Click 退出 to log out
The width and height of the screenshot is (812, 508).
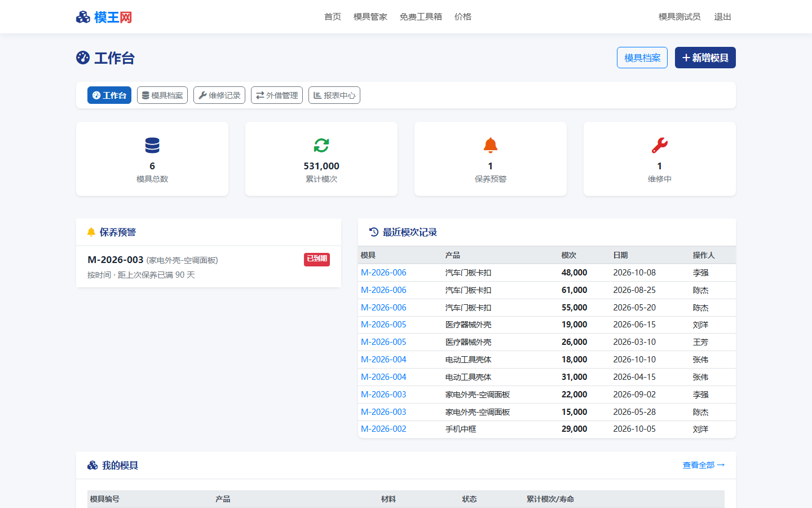[723, 17]
